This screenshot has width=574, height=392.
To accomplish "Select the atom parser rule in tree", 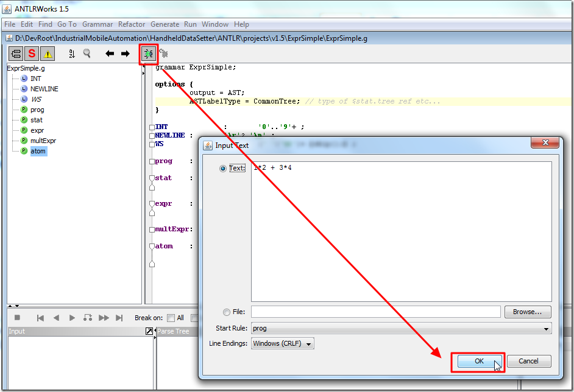I will pyautogui.click(x=38, y=151).
